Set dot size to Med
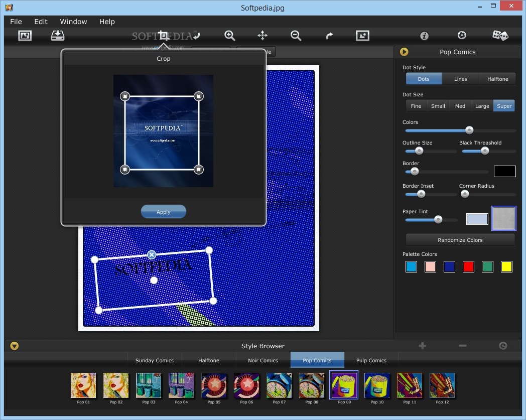This screenshot has height=420, width=526. pos(460,106)
